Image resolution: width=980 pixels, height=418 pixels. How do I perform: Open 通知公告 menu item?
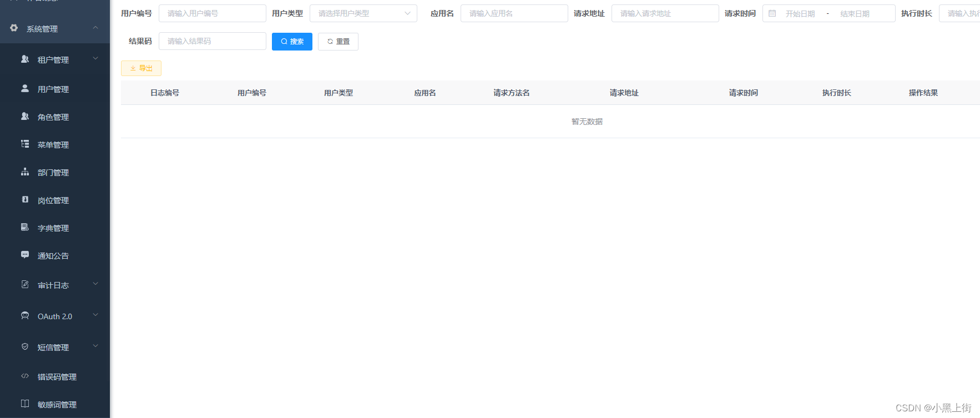point(55,255)
